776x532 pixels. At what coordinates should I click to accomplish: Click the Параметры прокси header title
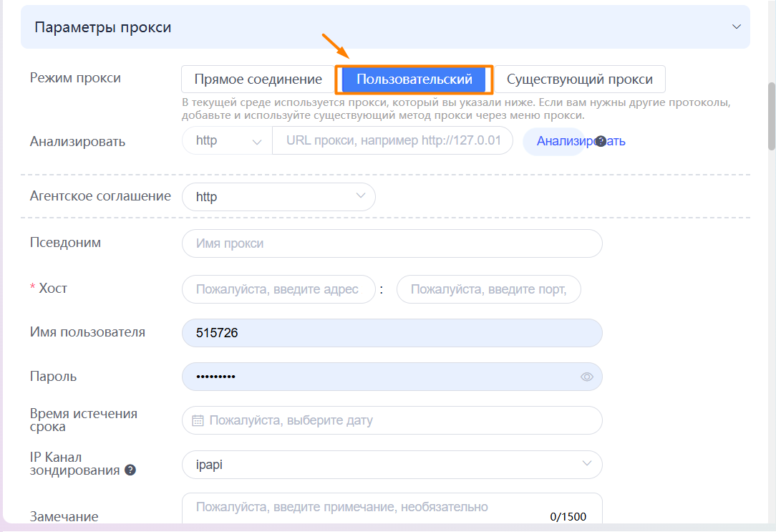pyautogui.click(x=103, y=27)
